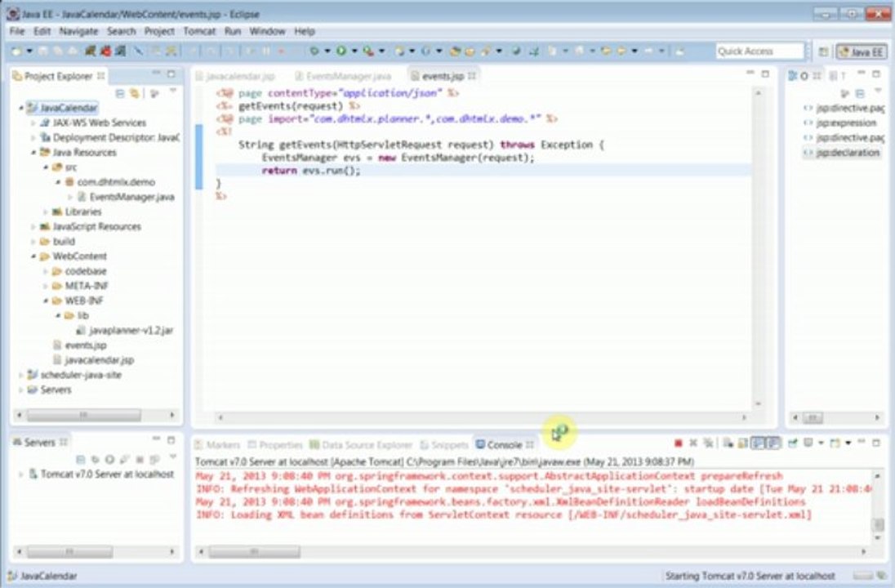Viewport: 895px width, 588px height.
Task: Close the events.jsp editor tab
Action: [x=472, y=76]
